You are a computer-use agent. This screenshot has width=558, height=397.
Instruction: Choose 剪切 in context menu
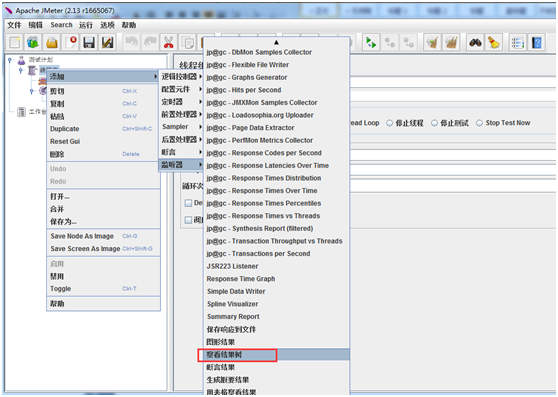click(x=103, y=91)
